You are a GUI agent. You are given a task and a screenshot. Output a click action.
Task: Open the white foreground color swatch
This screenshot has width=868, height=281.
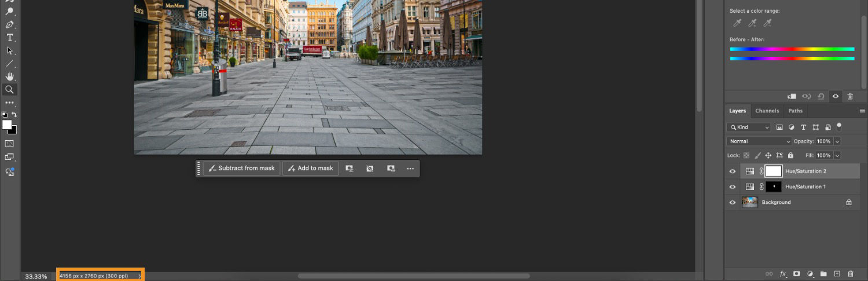tap(7, 125)
